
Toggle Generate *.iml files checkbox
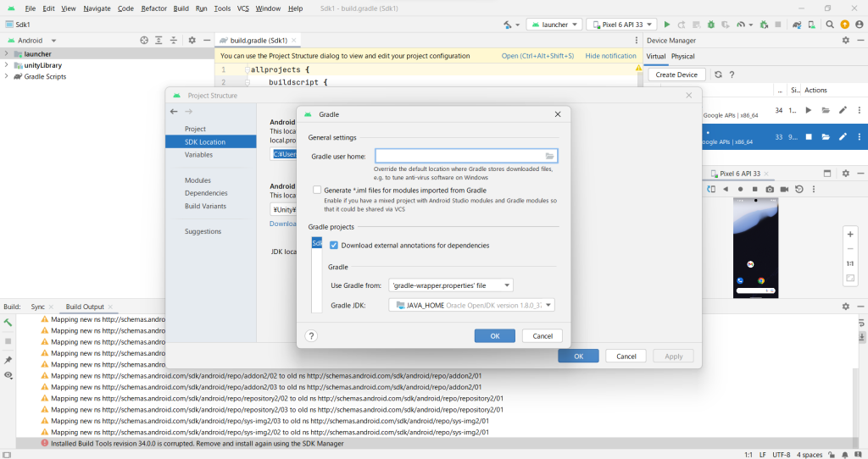(317, 190)
